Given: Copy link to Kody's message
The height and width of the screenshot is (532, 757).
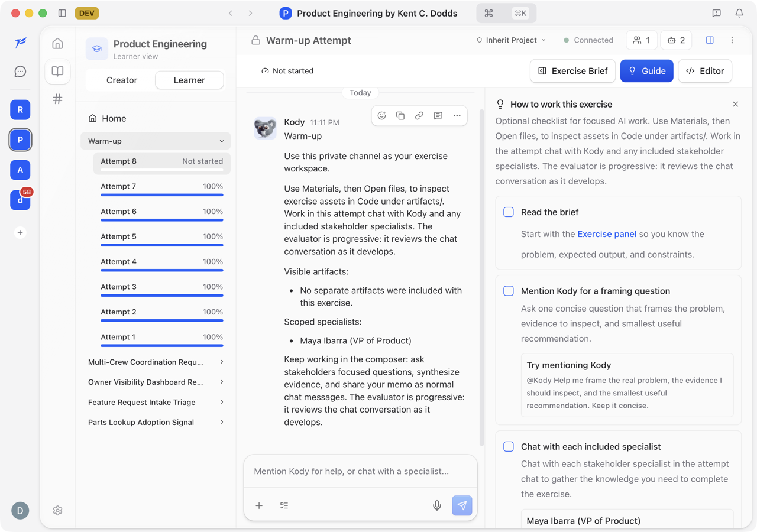Looking at the screenshot, I should click(419, 116).
